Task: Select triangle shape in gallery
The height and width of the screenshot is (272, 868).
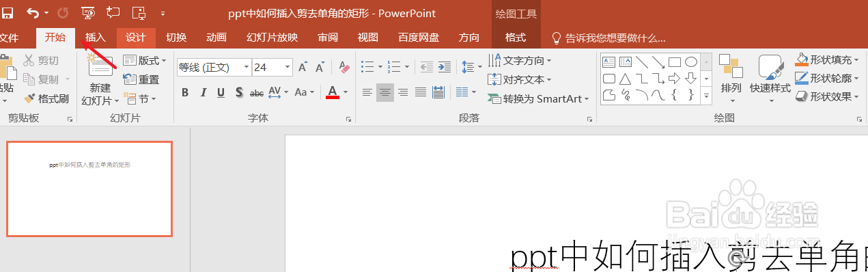Action: click(x=625, y=78)
